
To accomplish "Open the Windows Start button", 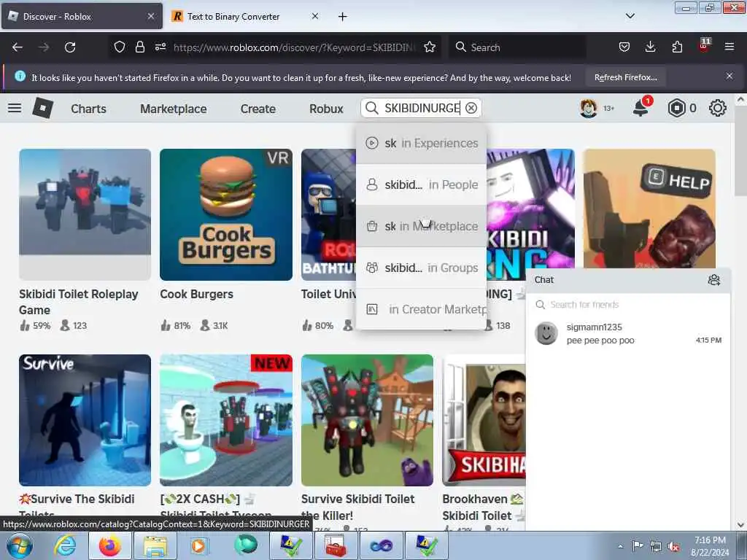I will pyautogui.click(x=19, y=546).
